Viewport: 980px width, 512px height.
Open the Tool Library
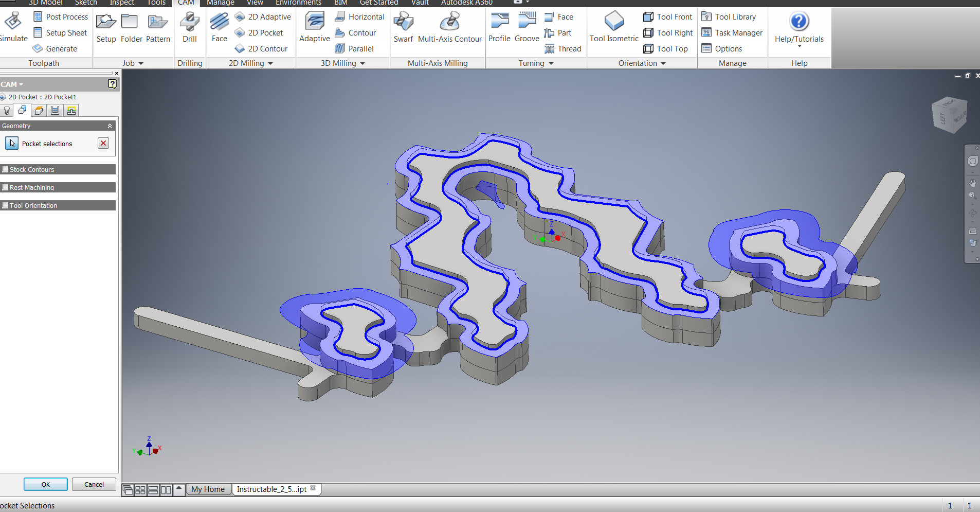(729, 16)
